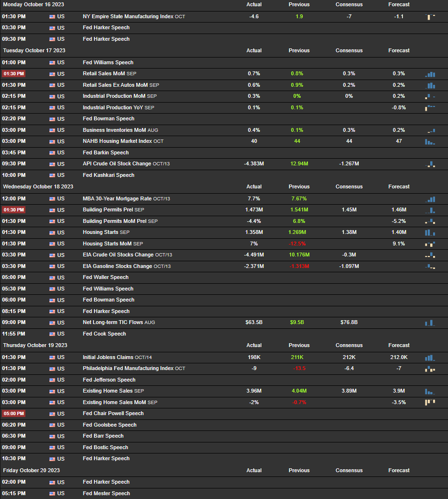Open the Philadelphia Fed Manufacturing Index chart icon

click(430, 369)
